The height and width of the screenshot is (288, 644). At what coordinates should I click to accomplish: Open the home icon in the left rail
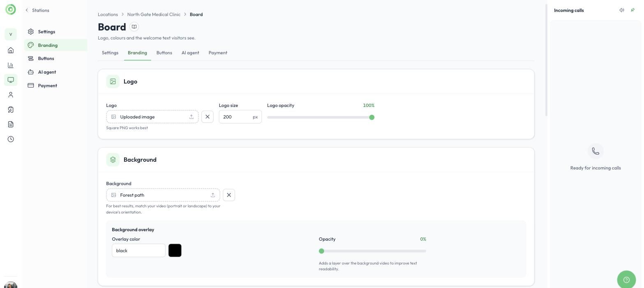pyautogui.click(x=11, y=50)
